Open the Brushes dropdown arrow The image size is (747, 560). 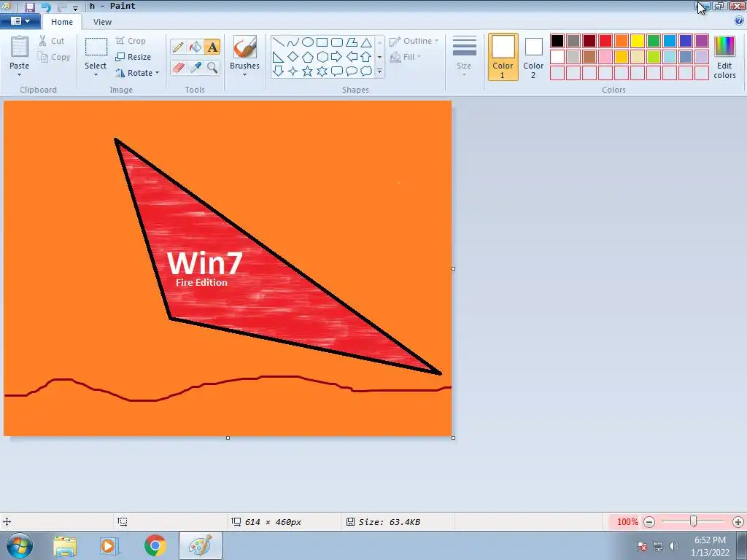[244, 75]
